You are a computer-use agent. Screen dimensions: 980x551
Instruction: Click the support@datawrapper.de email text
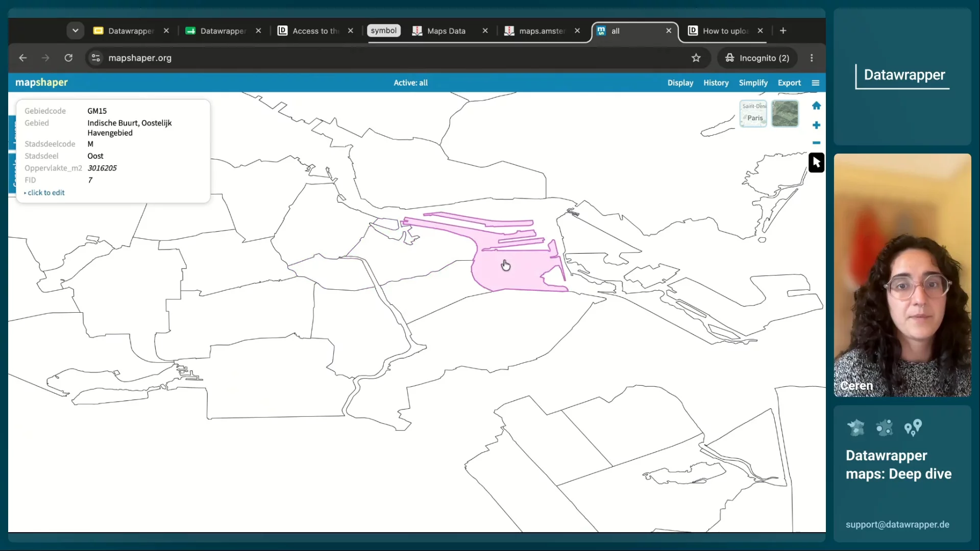[897, 524]
